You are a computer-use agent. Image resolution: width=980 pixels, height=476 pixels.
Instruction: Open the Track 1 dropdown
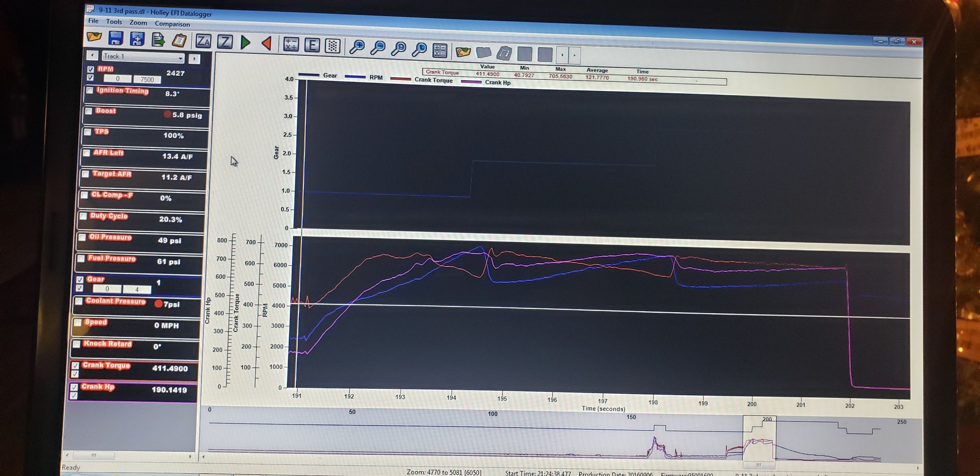tap(180, 58)
